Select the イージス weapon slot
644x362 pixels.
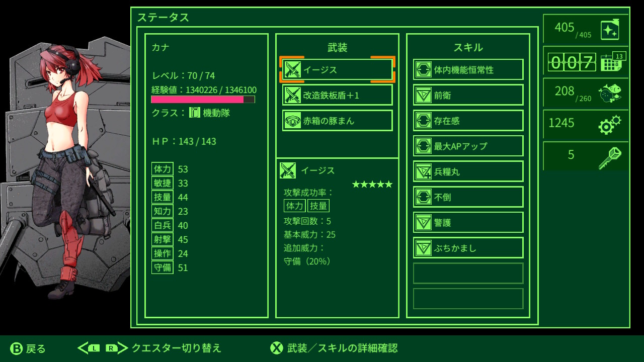pos(338,69)
